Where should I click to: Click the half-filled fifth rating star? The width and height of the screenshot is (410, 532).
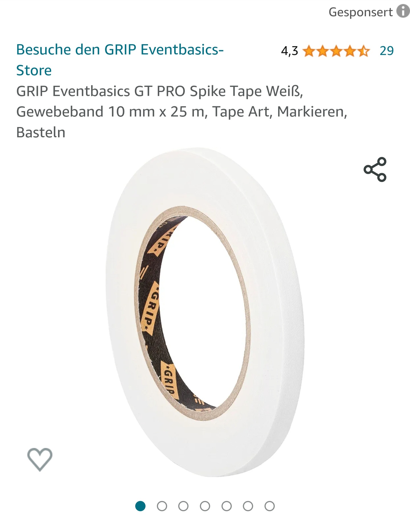(363, 51)
